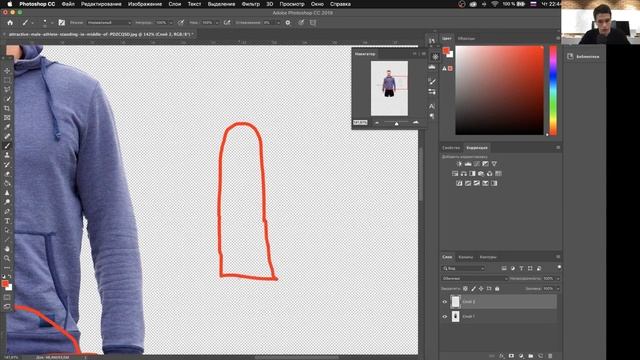Viewport: 640px width, 360px height.
Task: Open the Apple menu
Action: (10, 4)
